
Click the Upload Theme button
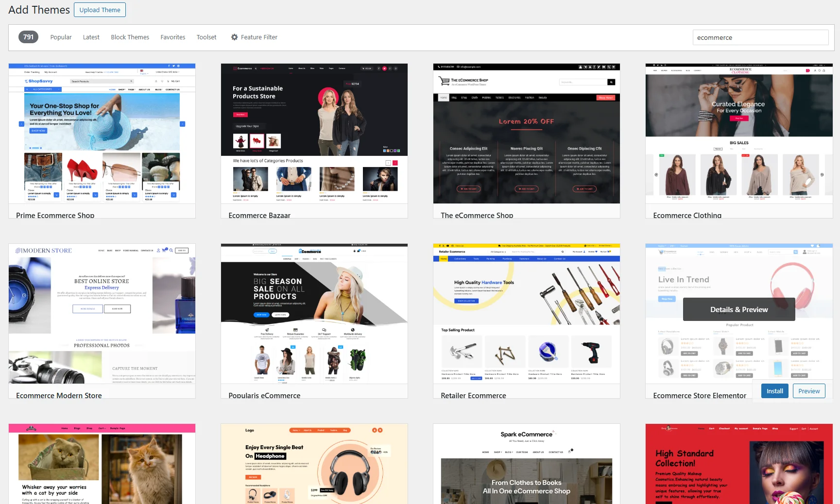click(100, 10)
